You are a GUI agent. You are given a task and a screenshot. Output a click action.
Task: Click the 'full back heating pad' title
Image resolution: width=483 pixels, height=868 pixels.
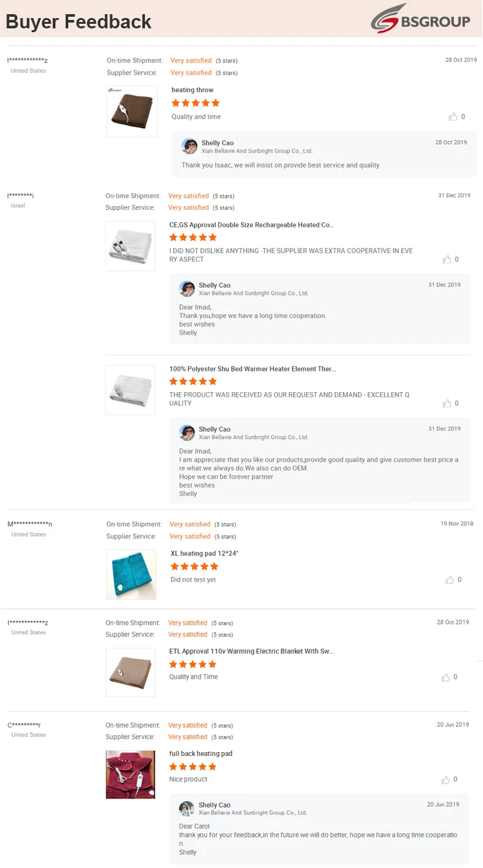(x=201, y=754)
